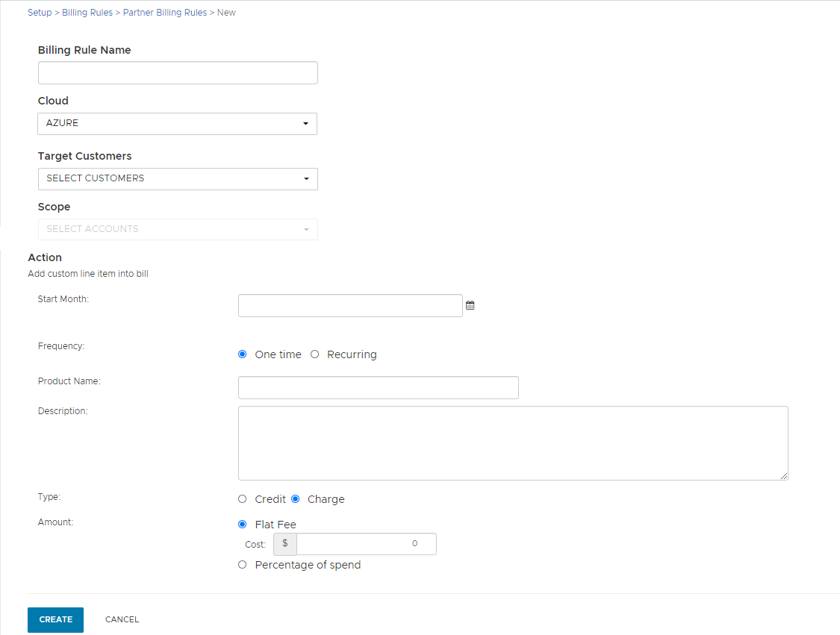Choose Flat Fee as the amount method
Screen dimensions: 840x635
(x=242, y=524)
